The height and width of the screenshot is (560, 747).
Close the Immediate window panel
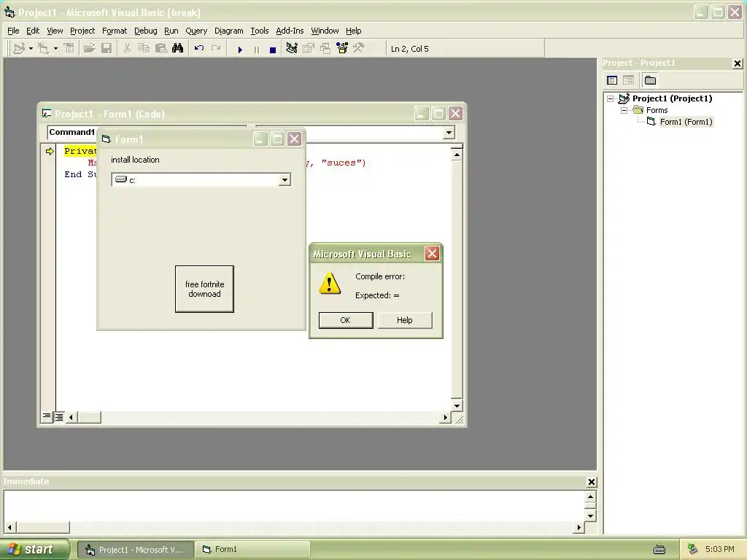click(591, 482)
